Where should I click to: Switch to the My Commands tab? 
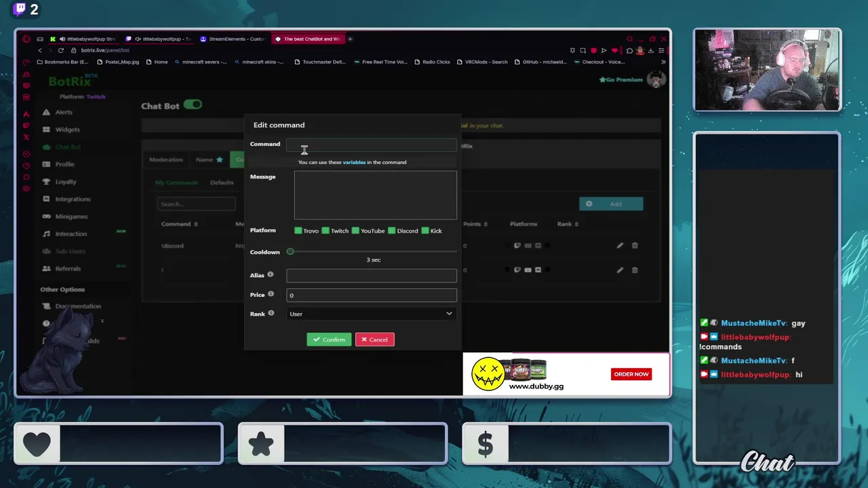(176, 182)
